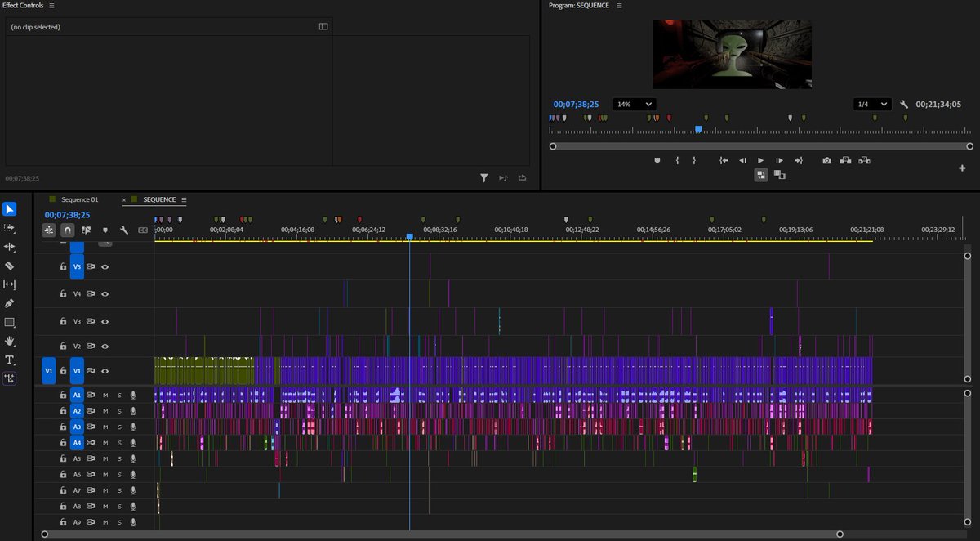Select the Rectangle tool

point(10,322)
